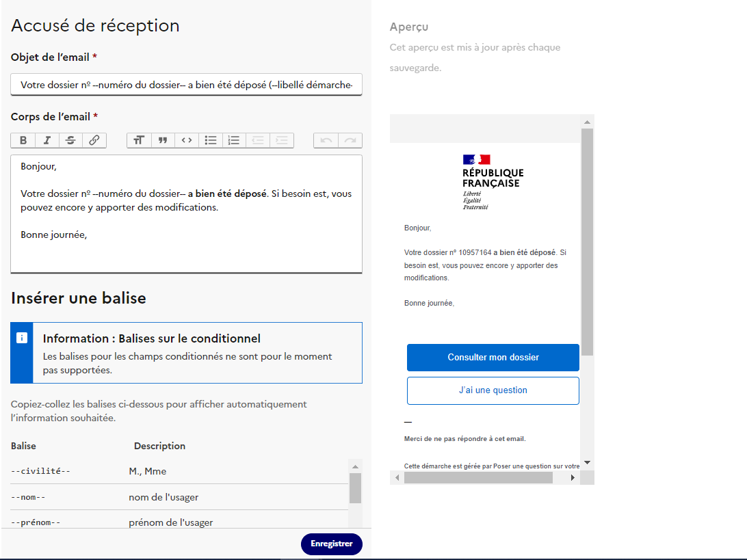Start a numbered list

pyautogui.click(x=234, y=140)
